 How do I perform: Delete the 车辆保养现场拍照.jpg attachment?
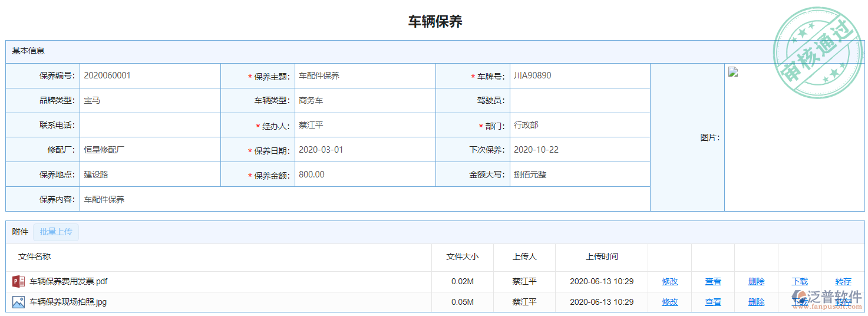[756, 302]
